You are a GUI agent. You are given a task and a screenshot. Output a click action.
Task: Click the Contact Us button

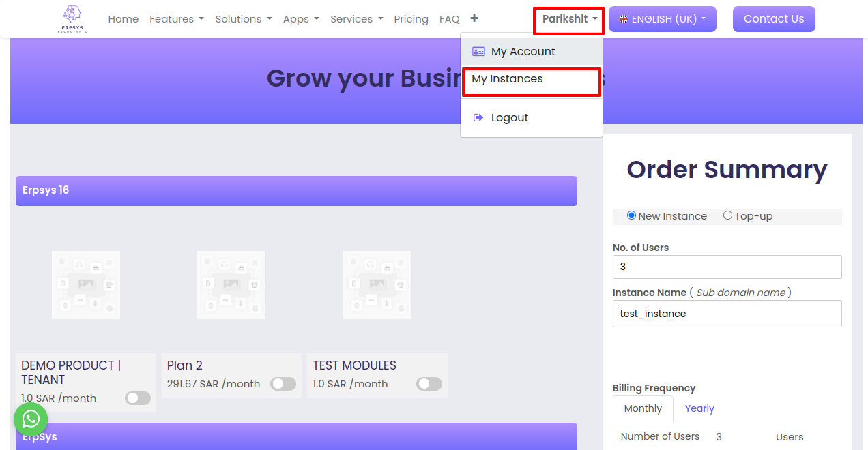[x=774, y=19]
